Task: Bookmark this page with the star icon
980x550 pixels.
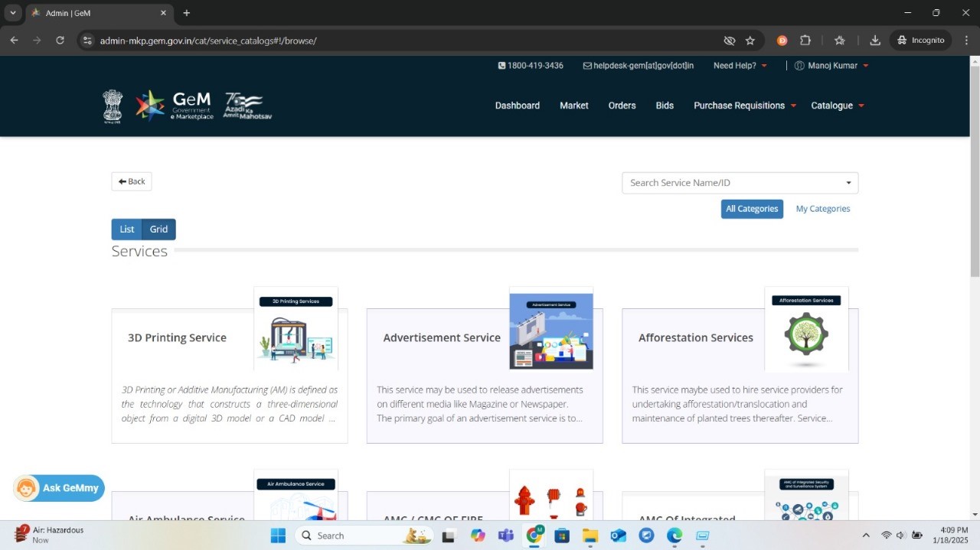Action: [x=750, y=41]
